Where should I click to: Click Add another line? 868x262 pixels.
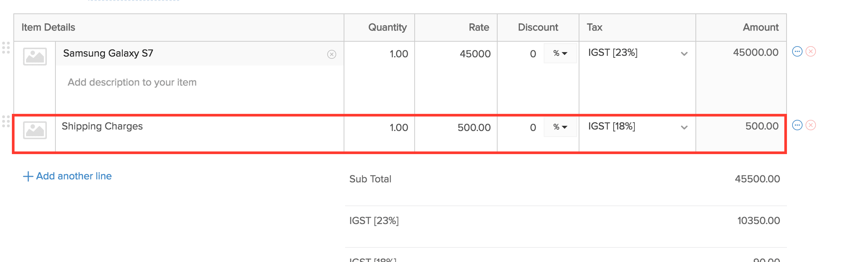pos(67,176)
